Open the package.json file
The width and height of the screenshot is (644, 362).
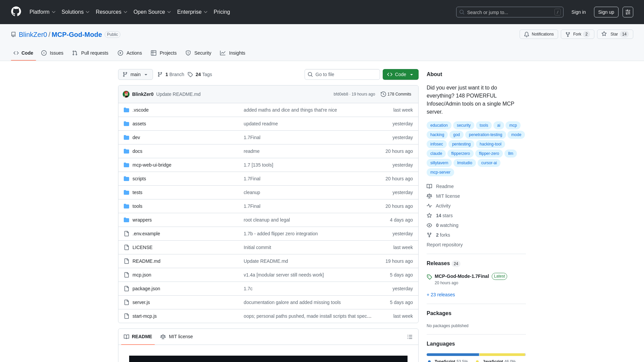(146, 289)
